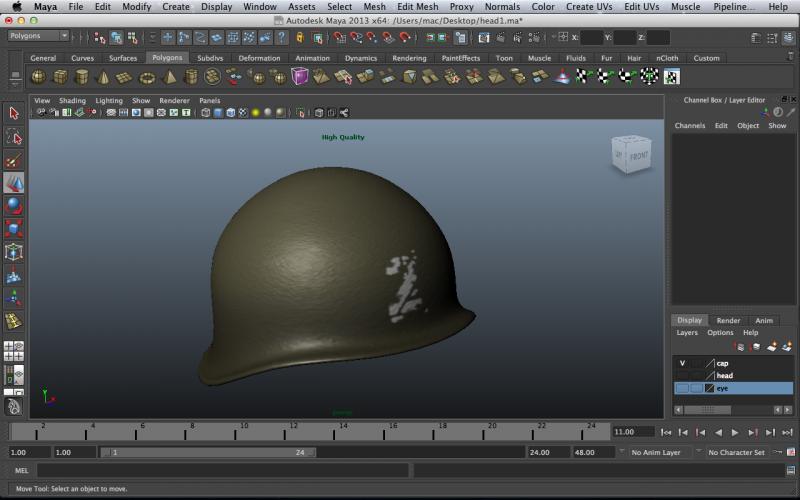Toggle visibility box of eye layer
Viewport: 800px width, 500px height.
coord(682,388)
